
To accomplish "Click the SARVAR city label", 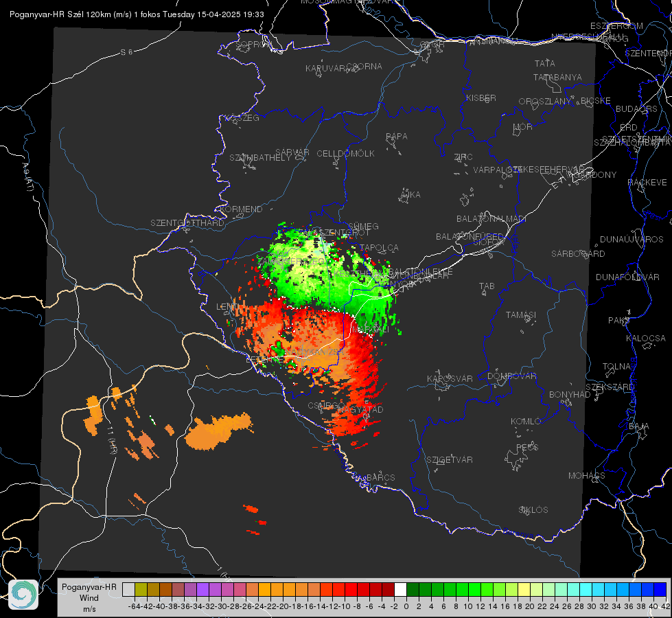I will point(292,152).
